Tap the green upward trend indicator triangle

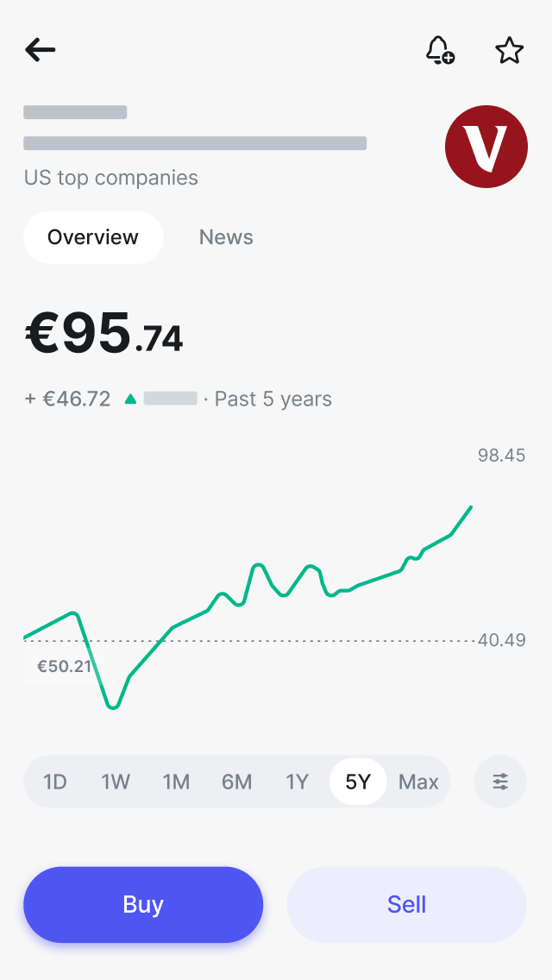130,399
